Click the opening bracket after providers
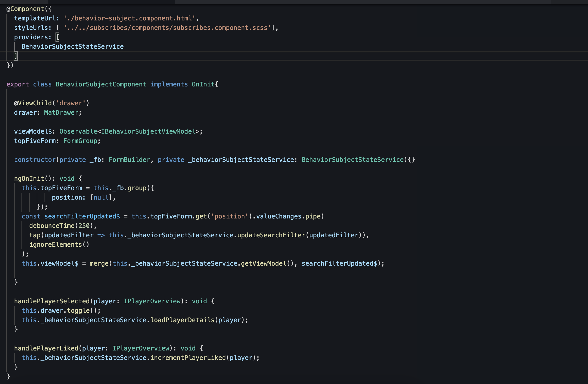 pyautogui.click(x=58, y=37)
